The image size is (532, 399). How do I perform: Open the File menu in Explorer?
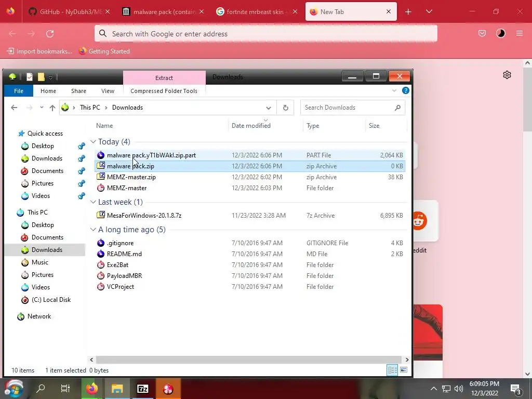[19, 91]
